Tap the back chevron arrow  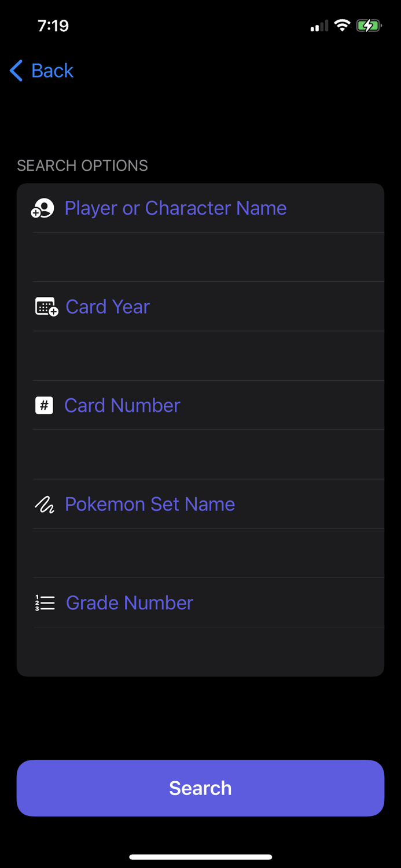(15, 70)
